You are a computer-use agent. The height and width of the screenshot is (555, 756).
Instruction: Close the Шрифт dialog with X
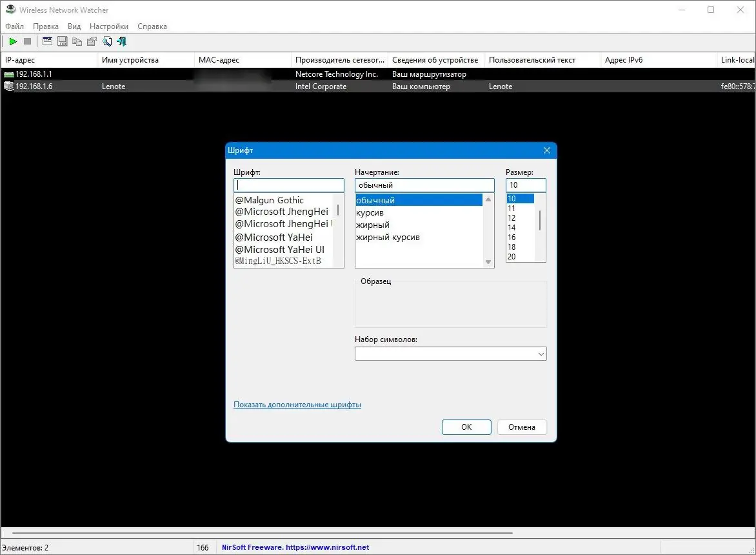[547, 150]
